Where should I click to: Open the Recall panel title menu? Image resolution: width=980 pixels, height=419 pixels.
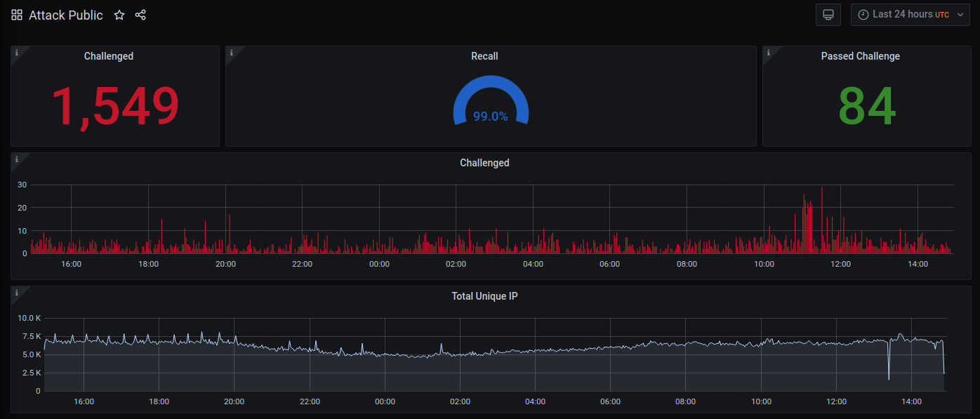tap(484, 56)
